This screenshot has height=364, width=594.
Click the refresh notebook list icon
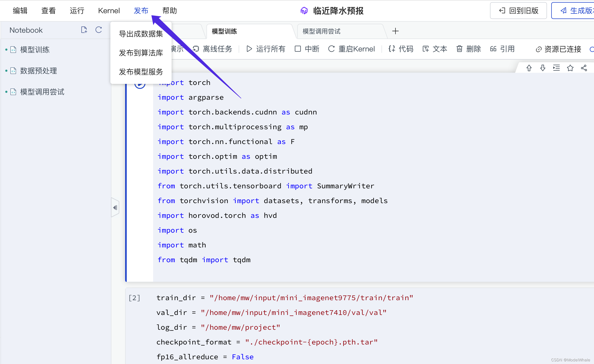tap(99, 30)
